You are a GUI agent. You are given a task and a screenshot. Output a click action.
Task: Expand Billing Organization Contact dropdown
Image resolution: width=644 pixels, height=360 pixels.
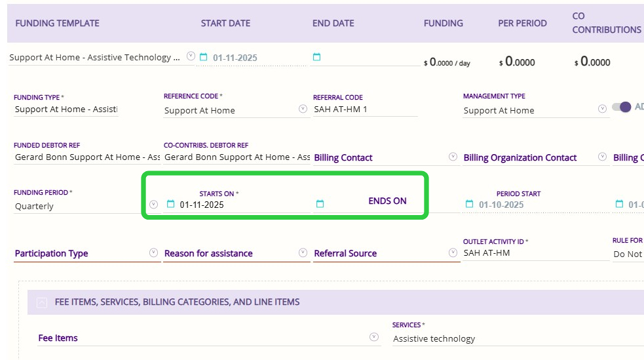click(602, 157)
